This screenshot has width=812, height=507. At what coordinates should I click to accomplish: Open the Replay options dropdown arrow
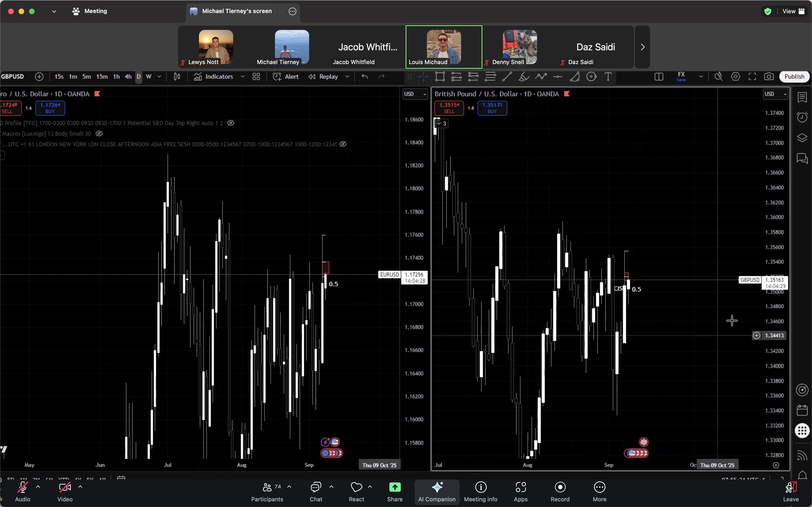(x=347, y=77)
